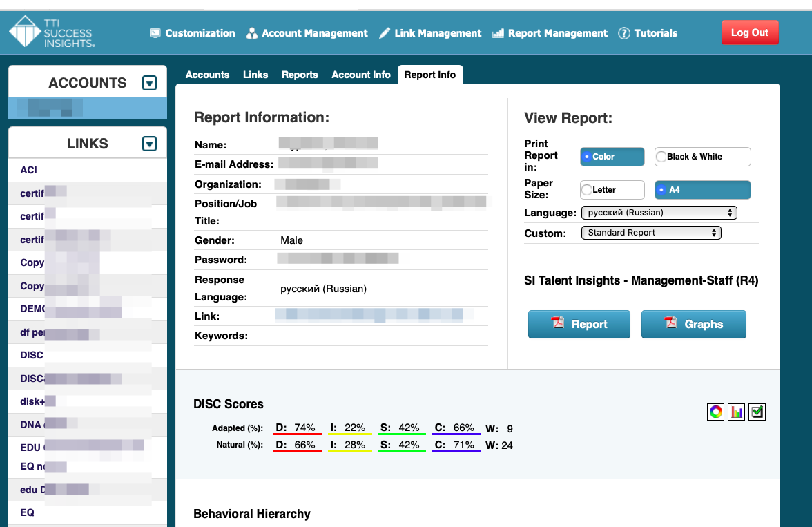Expand the LINKS panel dropdown arrow
Screen dimensions: 812x527
pyautogui.click(x=149, y=144)
